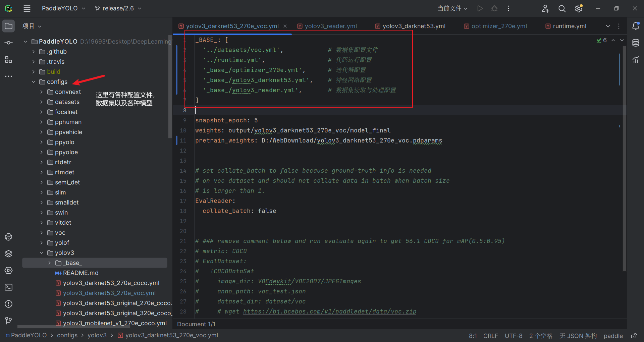Click inspections widget showing 6
644x342 pixels.
(x=601, y=40)
